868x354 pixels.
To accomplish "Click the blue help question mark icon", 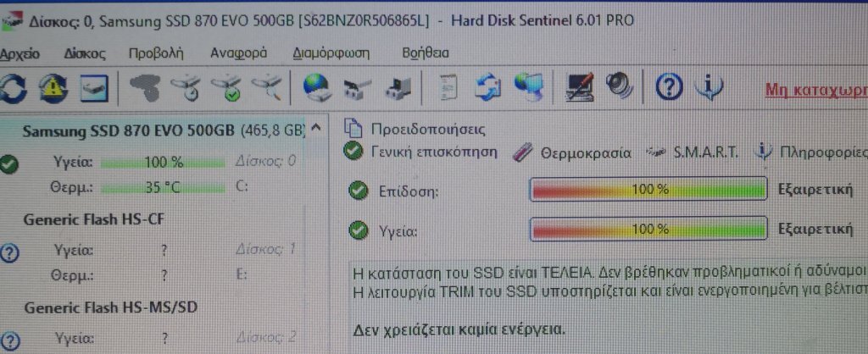I will click(668, 88).
